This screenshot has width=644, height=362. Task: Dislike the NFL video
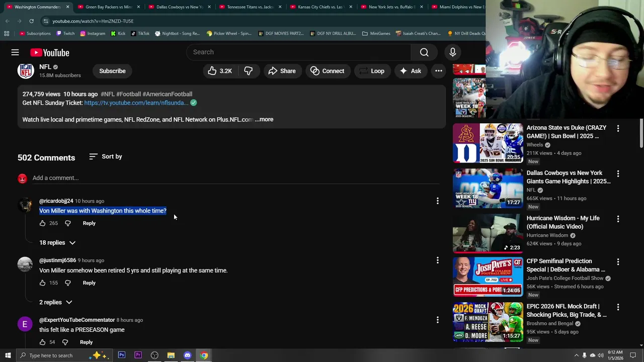tap(248, 71)
